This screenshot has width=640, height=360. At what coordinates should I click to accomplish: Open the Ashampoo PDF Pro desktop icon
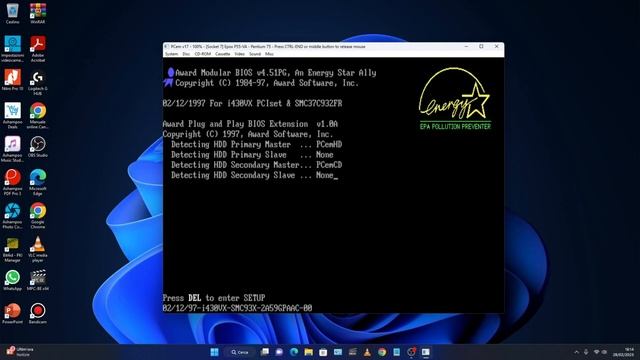click(13, 182)
